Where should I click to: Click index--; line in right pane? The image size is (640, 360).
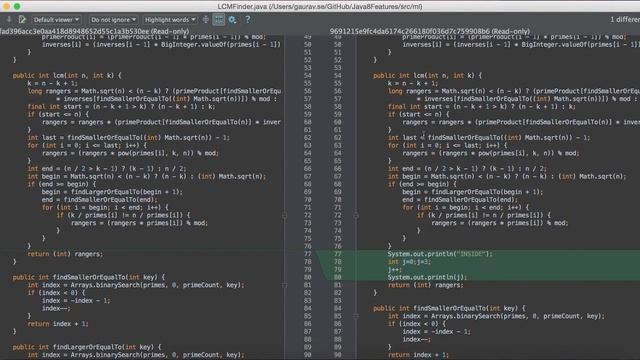(417, 339)
